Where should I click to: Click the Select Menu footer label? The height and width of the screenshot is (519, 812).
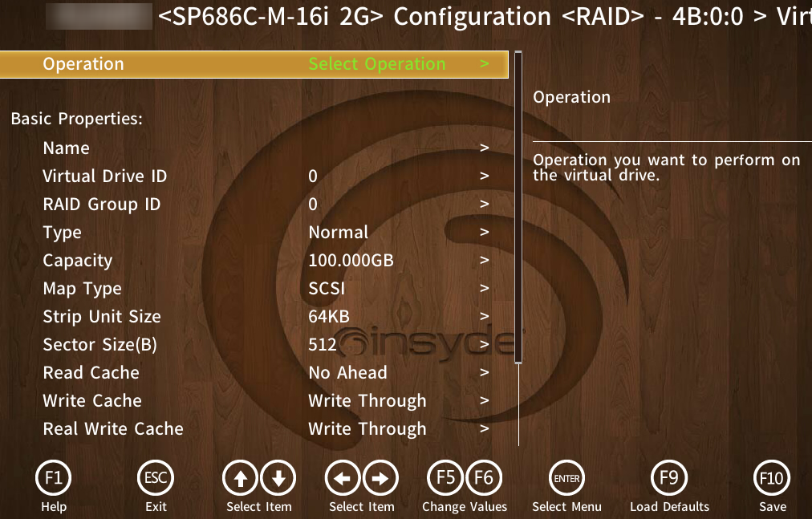[567, 507]
